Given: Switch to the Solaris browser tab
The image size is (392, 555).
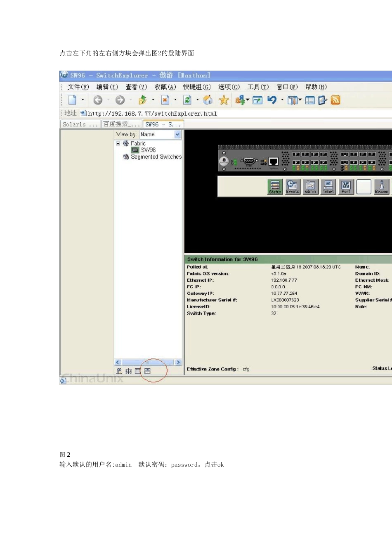Looking at the screenshot, I should tap(80, 124).
